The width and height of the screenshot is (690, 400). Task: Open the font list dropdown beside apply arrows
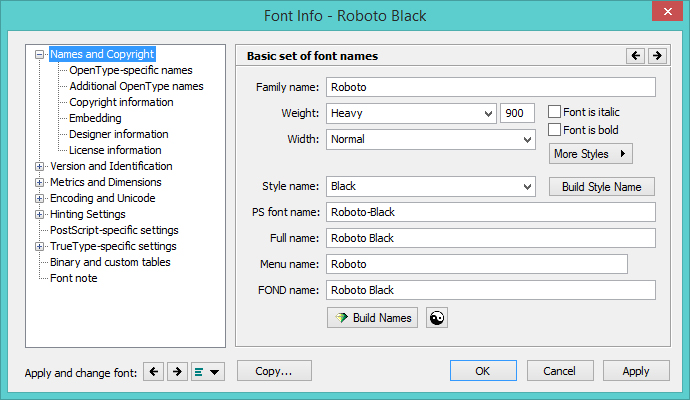point(208,372)
